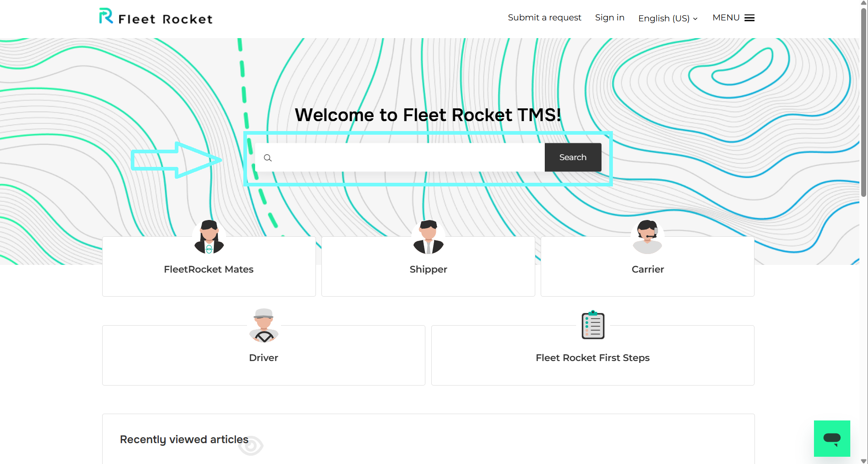Select the Fleet Rocket First Steps clipboard icon
868x464 pixels.
(x=592, y=324)
